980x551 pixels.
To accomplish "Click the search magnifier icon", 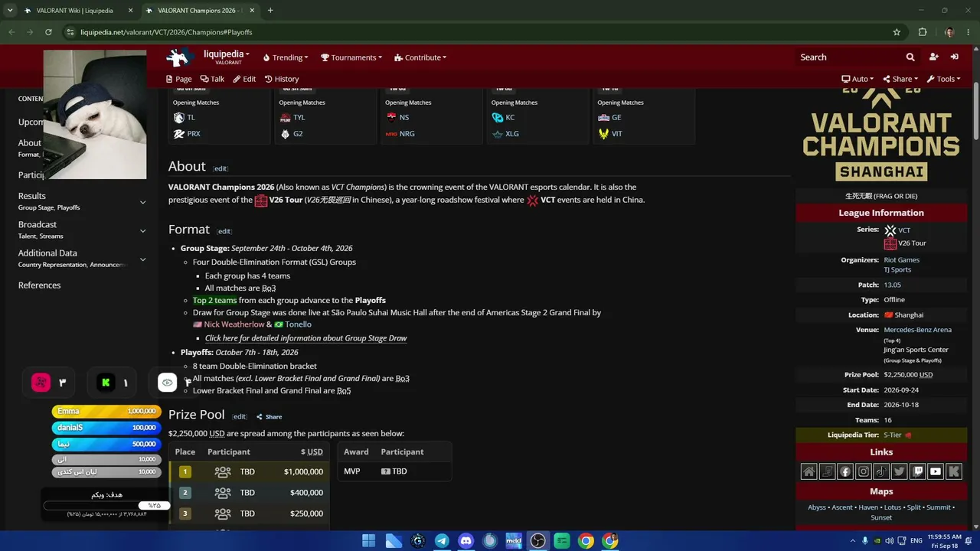I will (x=910, y=57).
